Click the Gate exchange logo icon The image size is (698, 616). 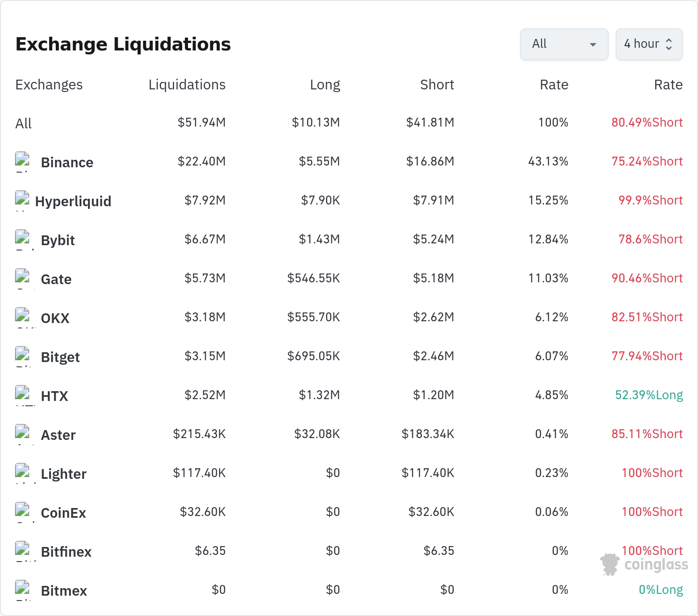pos(22,278)
